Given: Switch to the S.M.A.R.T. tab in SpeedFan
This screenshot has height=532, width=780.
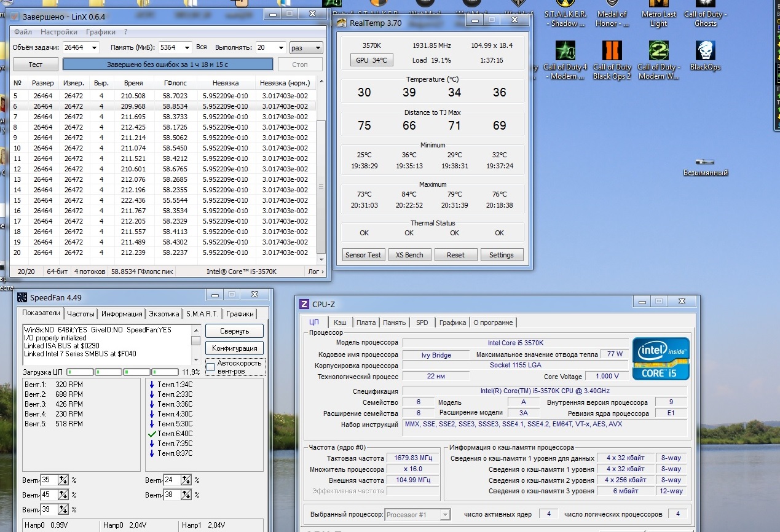Looking at the screenshot, I should point(202,314).
